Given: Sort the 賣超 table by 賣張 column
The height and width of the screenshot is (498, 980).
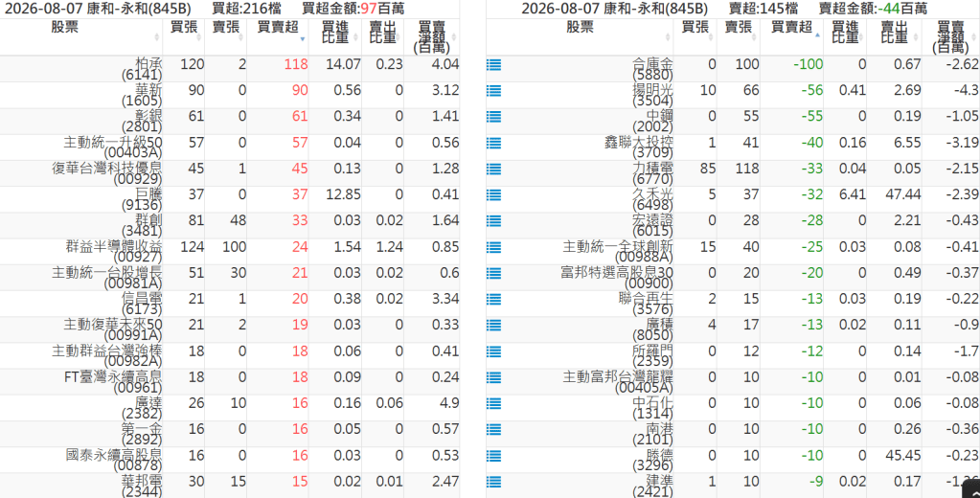Looking at the screenshot, I should 739,36.
